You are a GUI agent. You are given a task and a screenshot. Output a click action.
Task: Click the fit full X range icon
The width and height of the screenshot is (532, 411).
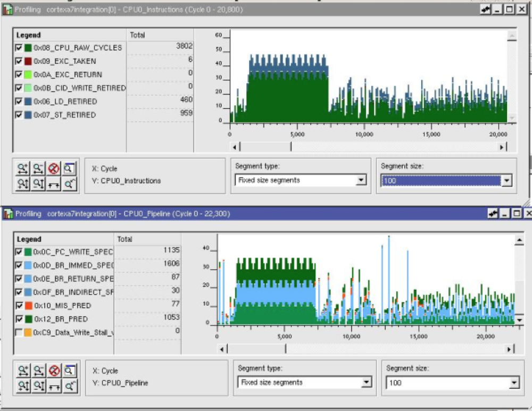53,184
